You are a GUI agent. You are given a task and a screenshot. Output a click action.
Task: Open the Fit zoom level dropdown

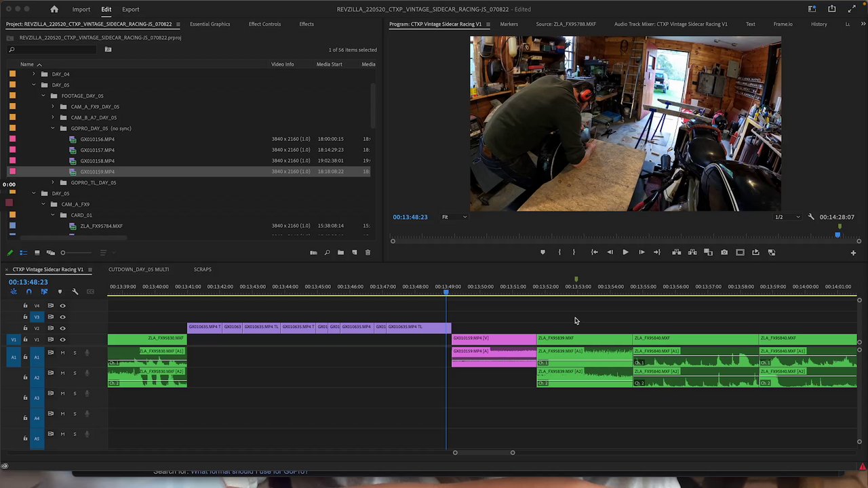coord(454,217)
